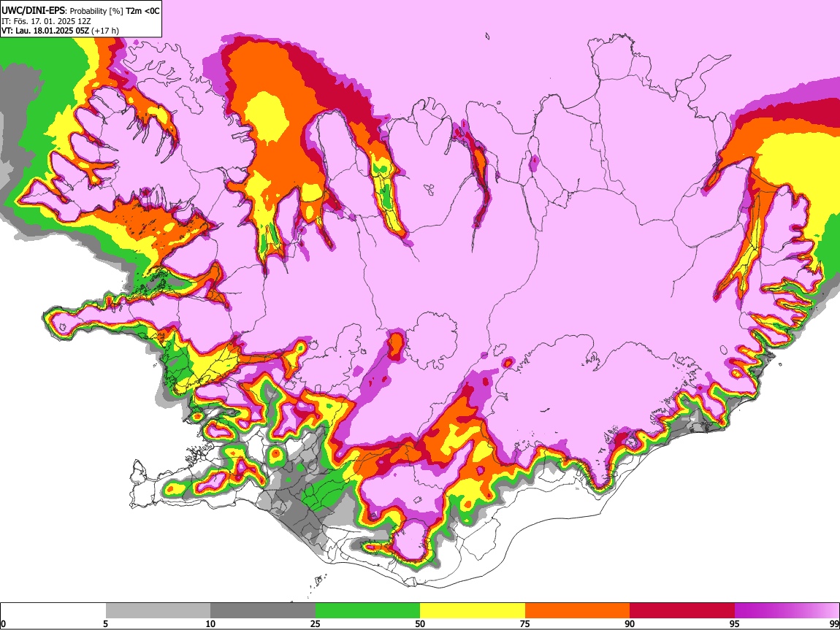
Task: Click the orange 75-90 legend segment
Action: click(578, 611)
